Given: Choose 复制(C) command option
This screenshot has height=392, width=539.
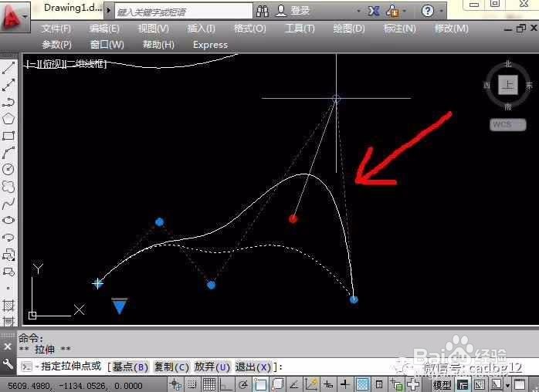Looking at the screenshot, I should [171, 367].
